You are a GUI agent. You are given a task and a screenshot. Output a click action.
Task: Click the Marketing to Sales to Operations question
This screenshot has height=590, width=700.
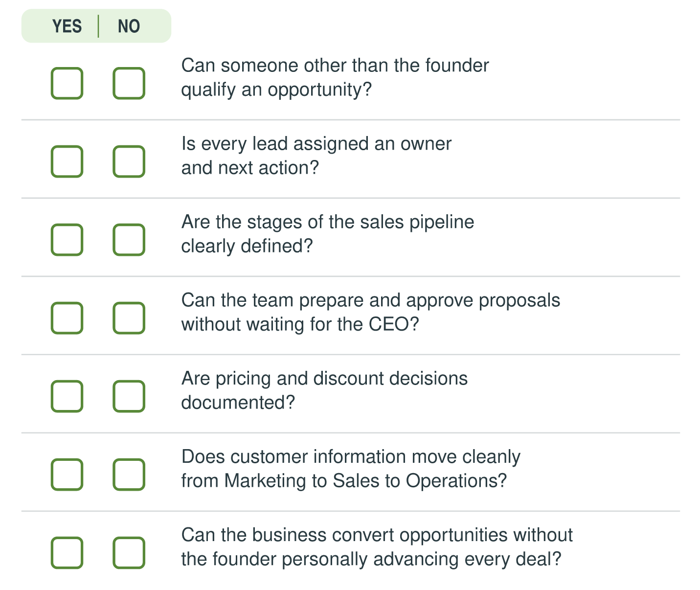click(x=351, y=469)
